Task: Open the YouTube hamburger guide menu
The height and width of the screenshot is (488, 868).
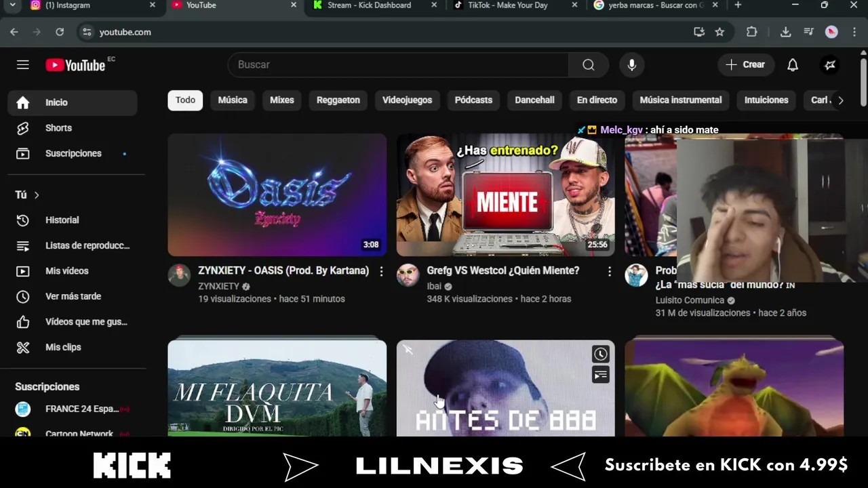Action: click(x=23, y=64)
